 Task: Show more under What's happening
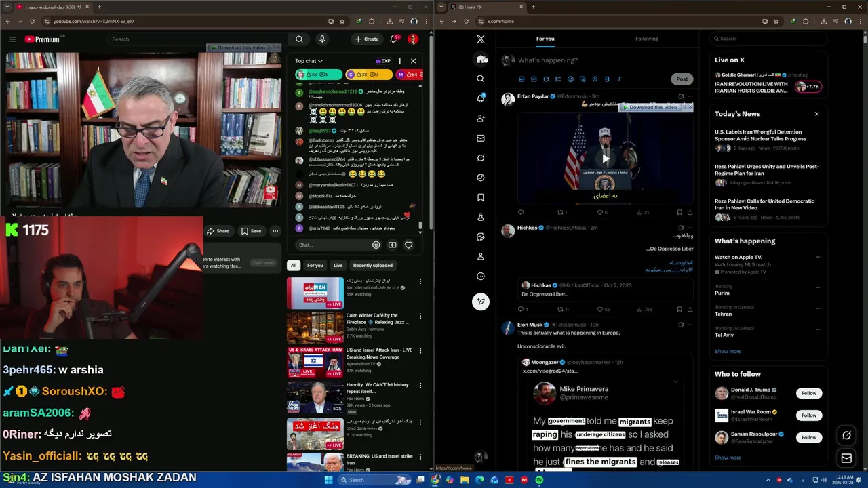pos(728,351)
